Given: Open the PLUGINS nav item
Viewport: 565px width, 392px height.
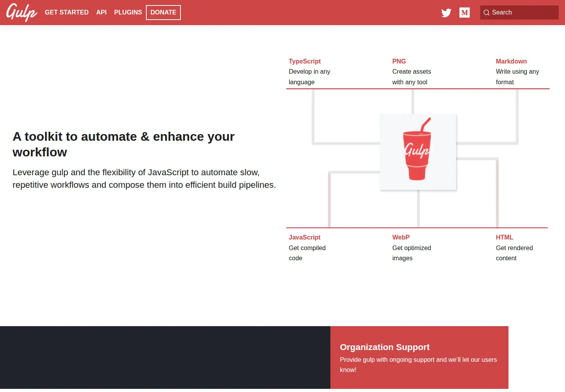Looking at the screenshot, I should 128,13.
